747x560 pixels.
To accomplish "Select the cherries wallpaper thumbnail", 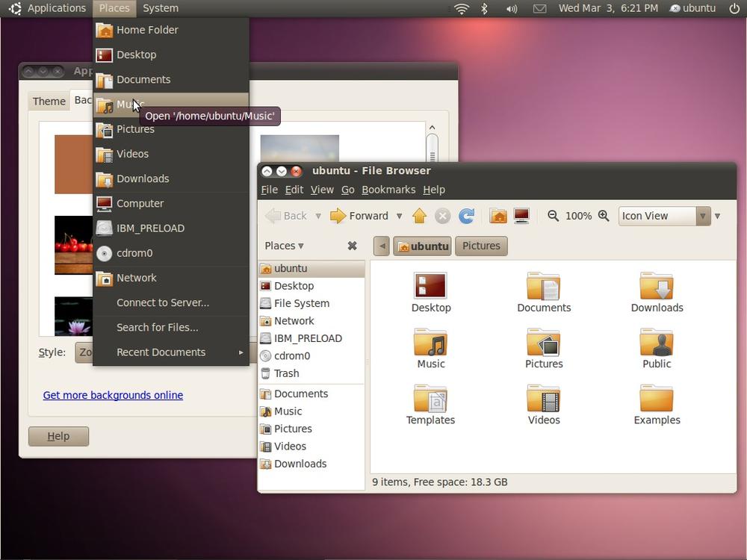I will click(73, 244).
